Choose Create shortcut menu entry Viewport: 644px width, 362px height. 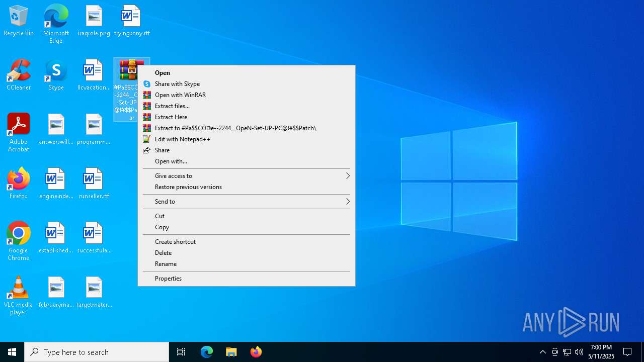pyautogui.click(x=247, y=242)
